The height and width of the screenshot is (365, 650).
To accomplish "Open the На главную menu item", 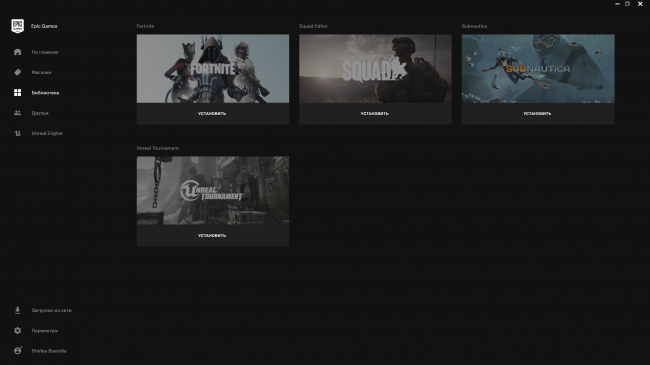I will (x=45, y=52).
